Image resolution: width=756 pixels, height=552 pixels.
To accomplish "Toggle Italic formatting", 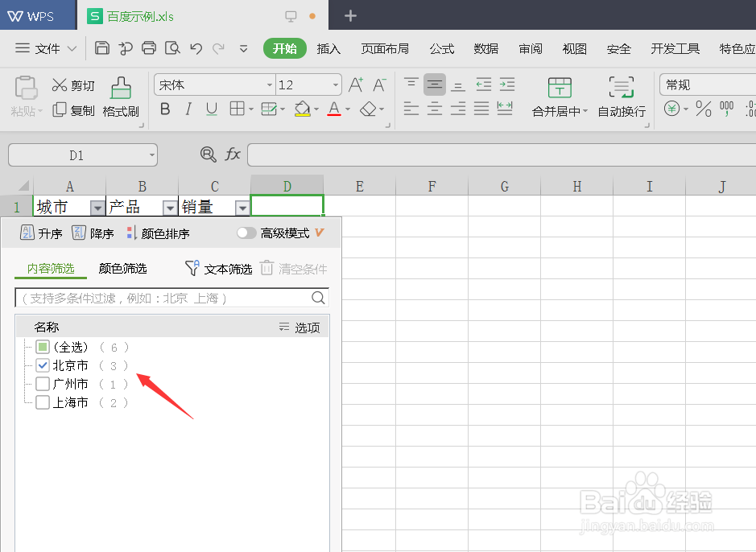I will pyautogui.click(x=188, y=109).
